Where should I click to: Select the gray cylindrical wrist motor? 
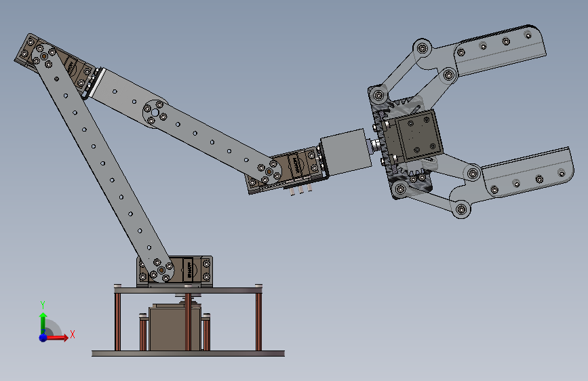[x=346, y=152]
